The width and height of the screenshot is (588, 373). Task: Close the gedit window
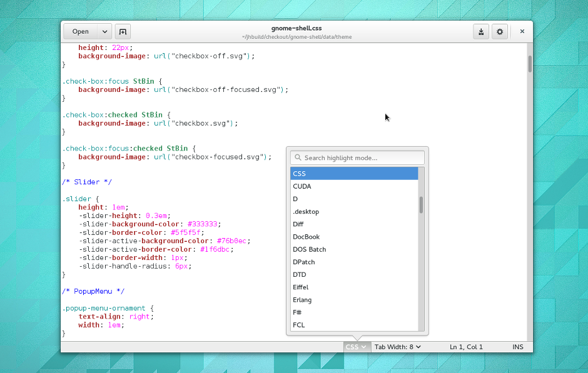(x=522, y=31)
